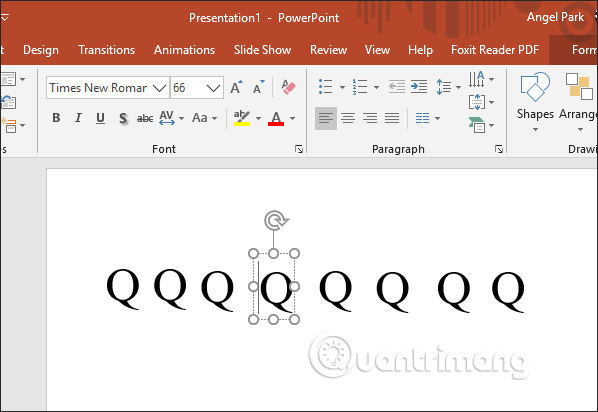Open the Transitions tab
Viewport: 598px width, 412px height.
coord(106,50)
